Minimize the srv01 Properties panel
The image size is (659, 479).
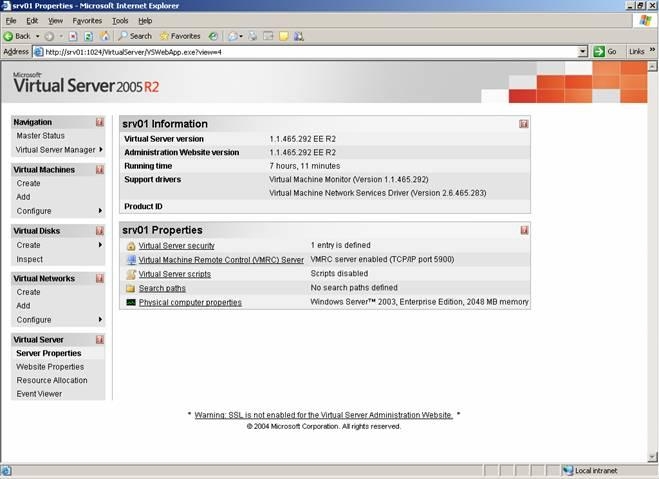coord(524,230)
